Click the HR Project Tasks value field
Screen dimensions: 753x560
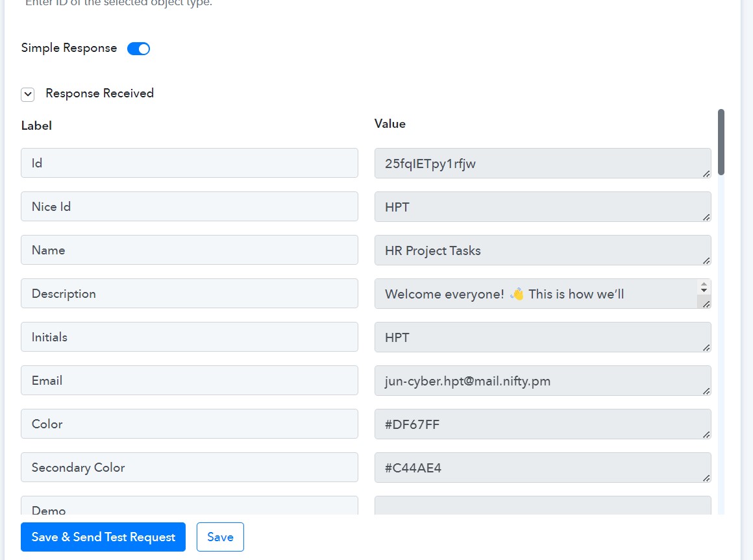tap(543, 250)
